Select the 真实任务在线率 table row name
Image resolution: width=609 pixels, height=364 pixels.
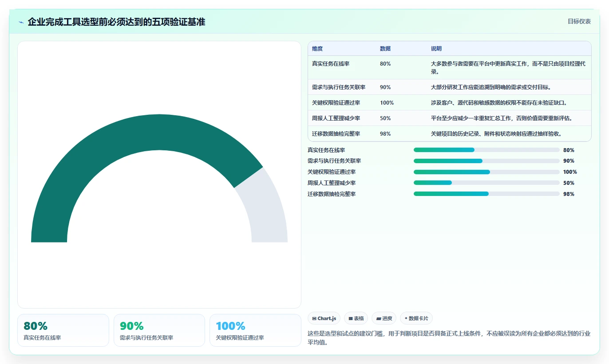[331, 64]
